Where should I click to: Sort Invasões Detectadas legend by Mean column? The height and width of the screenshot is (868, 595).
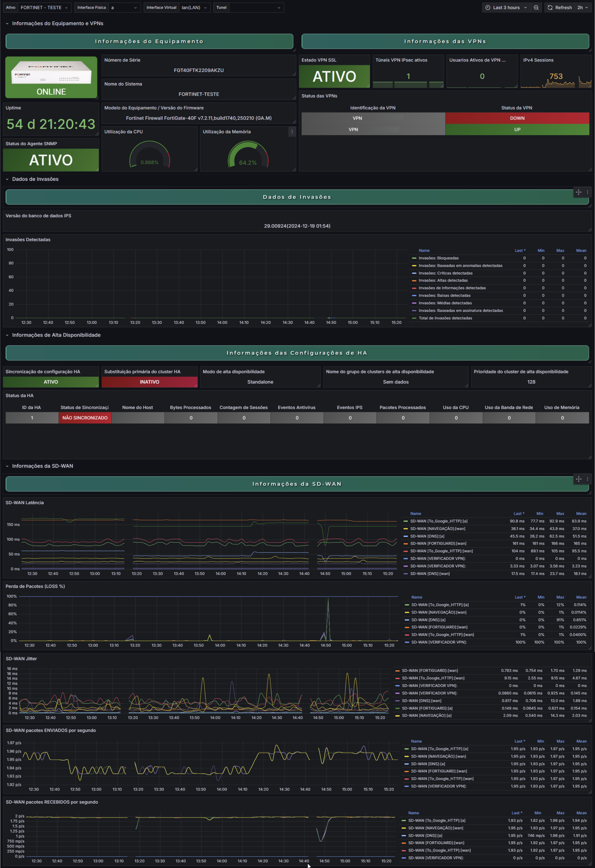click(x=581, y=251)
